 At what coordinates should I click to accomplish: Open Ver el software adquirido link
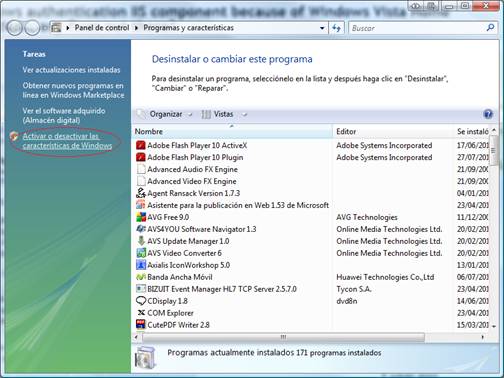point(64,116)
